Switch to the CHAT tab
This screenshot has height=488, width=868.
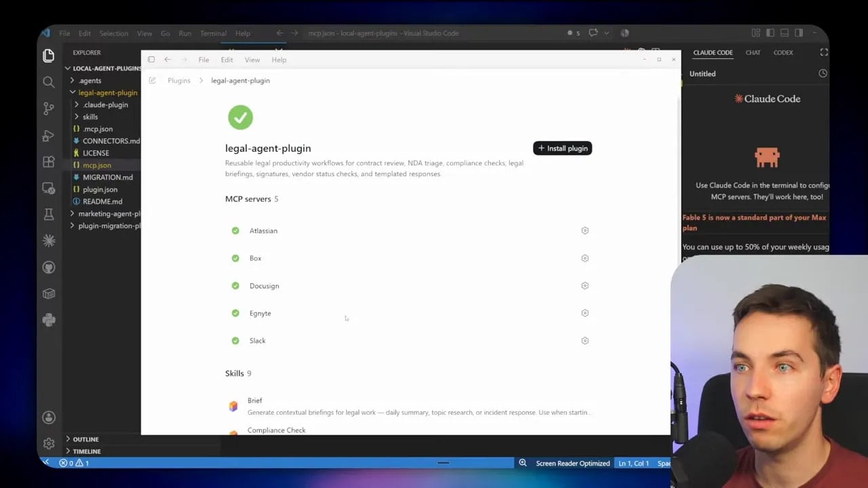click(753, 52)
